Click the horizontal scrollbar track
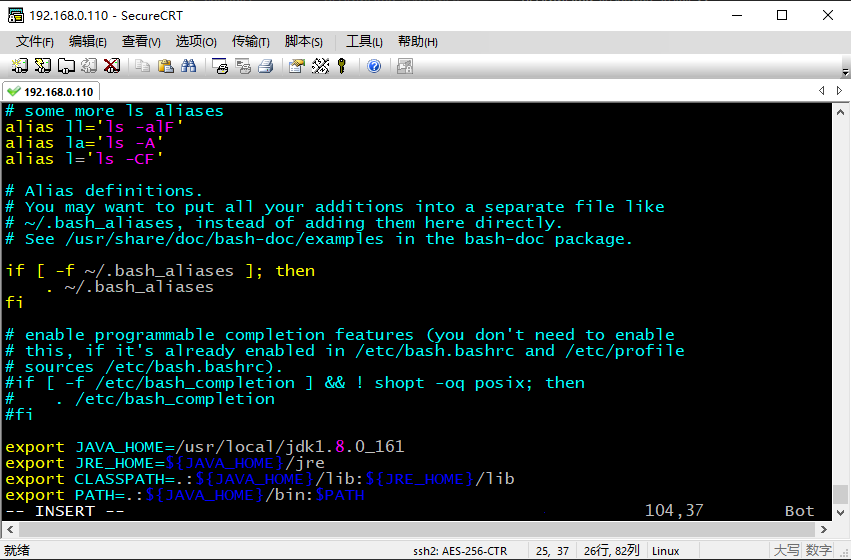 pyautogui.click(x=417, y=529)
